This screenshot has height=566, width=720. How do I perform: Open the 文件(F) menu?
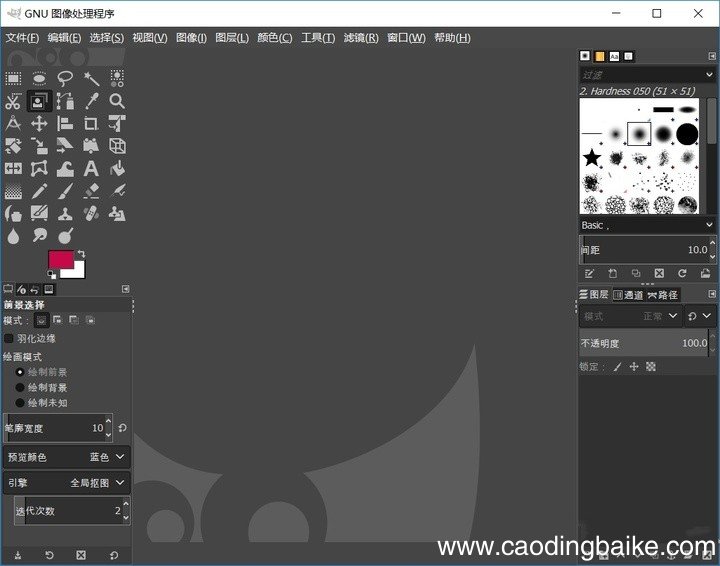tap(22, 38)
